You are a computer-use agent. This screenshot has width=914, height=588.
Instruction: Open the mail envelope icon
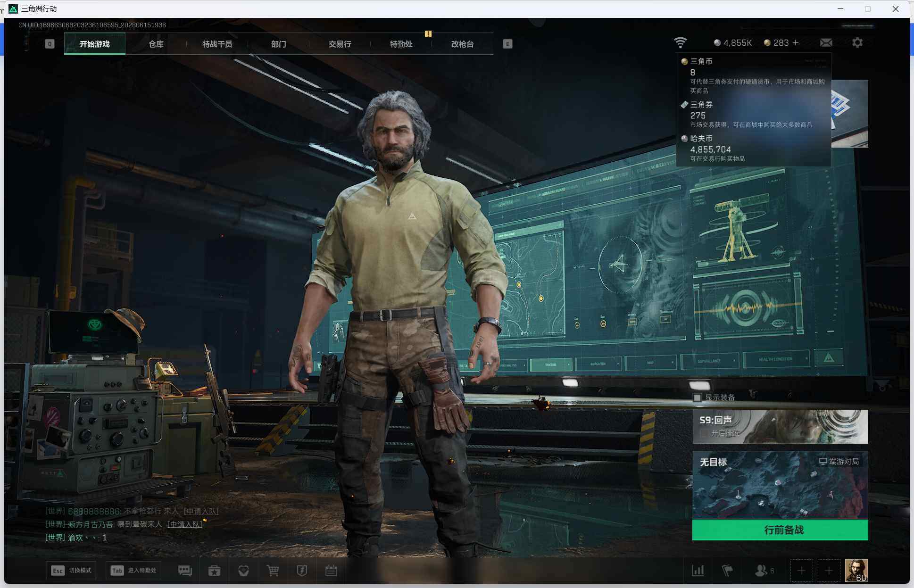pyautogui.click(x=826, y=43)
